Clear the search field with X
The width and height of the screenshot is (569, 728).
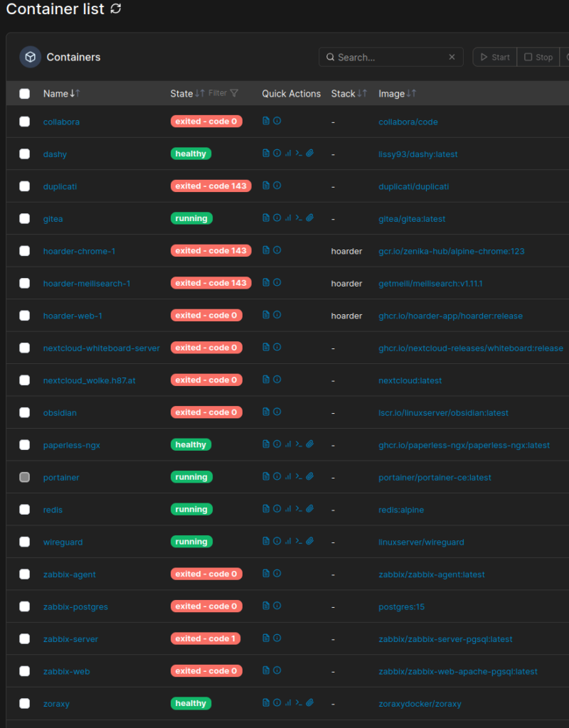coord(452,57)
